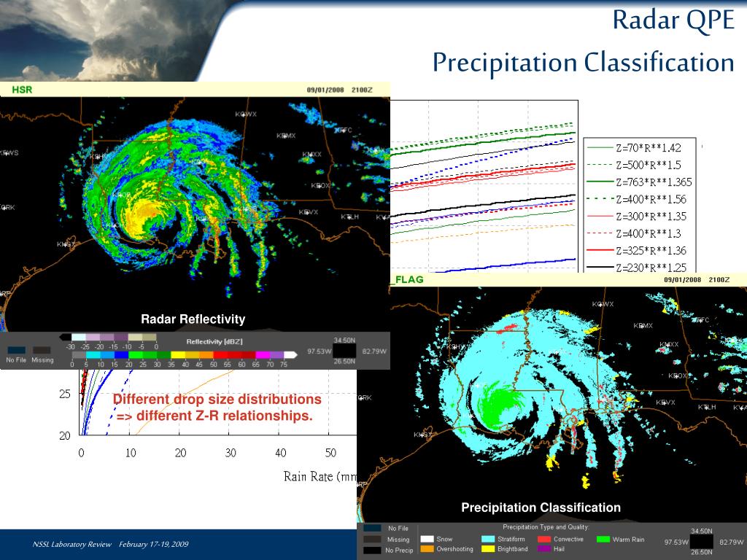
Task: Click the 'Radar Reflectivity' map caption
Action: (x=193, y=319)
